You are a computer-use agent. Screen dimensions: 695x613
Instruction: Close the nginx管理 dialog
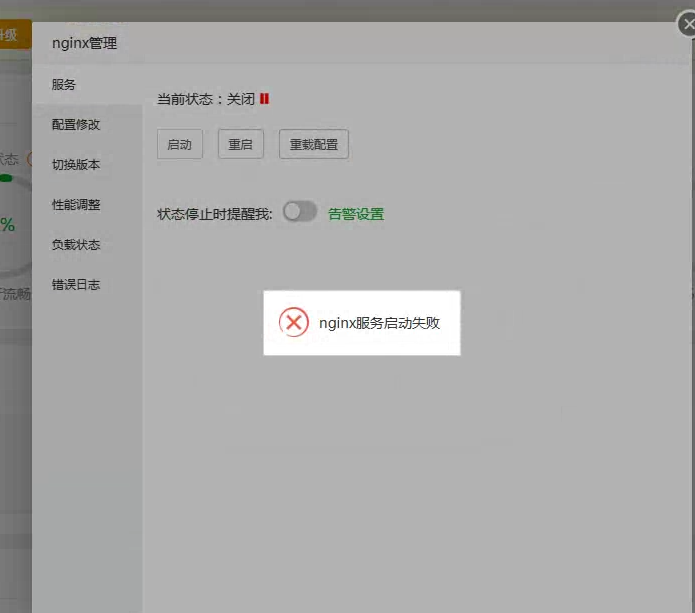(687, 24)
